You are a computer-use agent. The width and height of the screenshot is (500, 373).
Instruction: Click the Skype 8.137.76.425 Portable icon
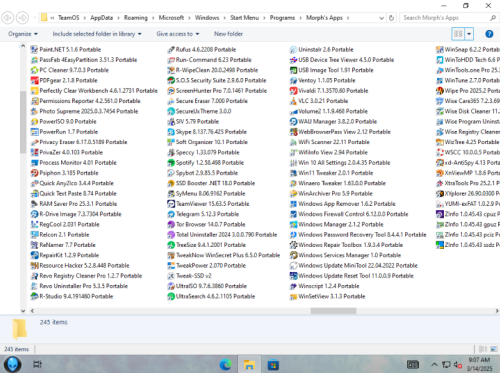click(x=171, y=132)
